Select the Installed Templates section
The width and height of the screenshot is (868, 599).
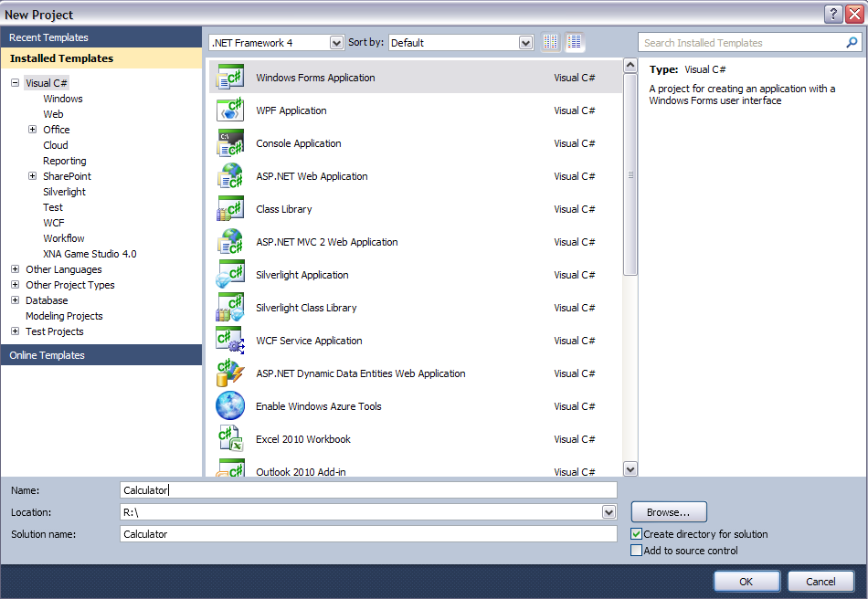tap(101, 58)
